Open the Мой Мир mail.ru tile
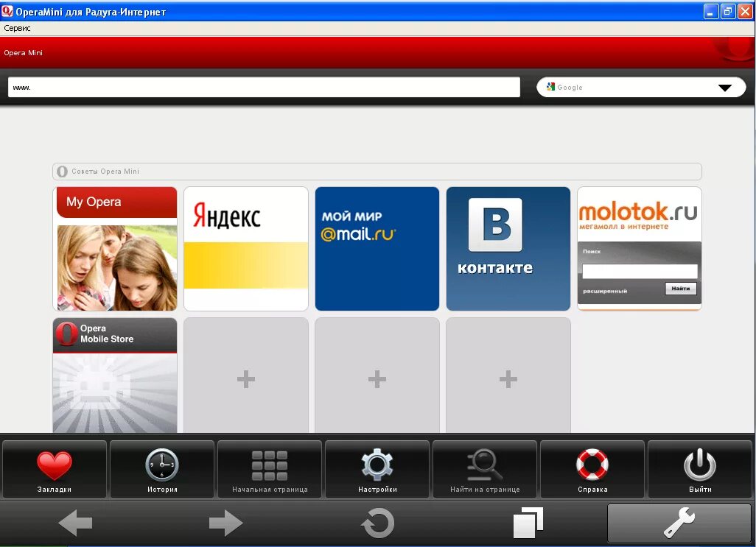The image size is (756, 547). [377, 248]
